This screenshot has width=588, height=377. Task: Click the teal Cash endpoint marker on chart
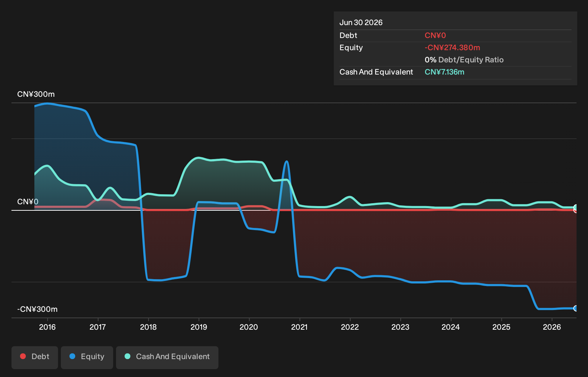point(576,207)
